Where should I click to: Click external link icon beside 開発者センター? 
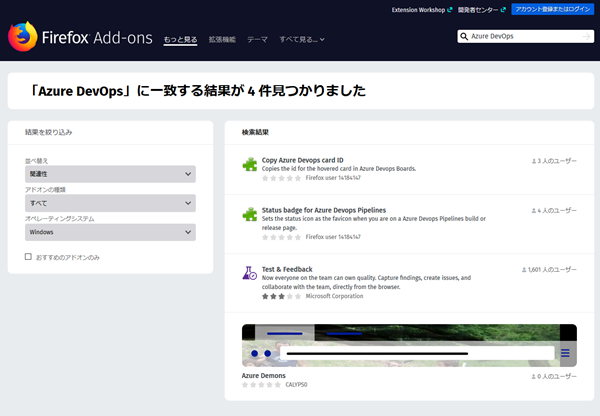pyautogui.click(x=503, y=10)
